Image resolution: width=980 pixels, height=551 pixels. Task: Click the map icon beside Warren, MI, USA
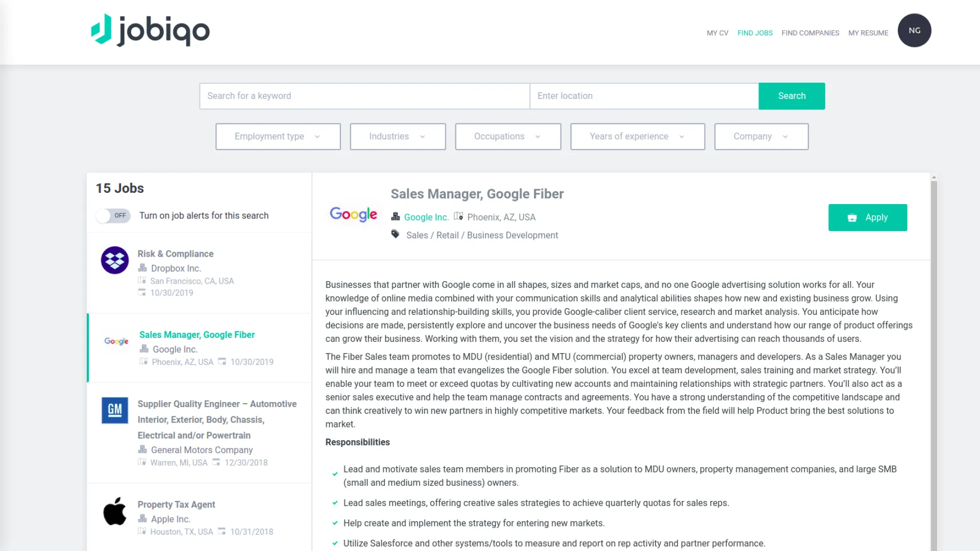tap(142, 462)
